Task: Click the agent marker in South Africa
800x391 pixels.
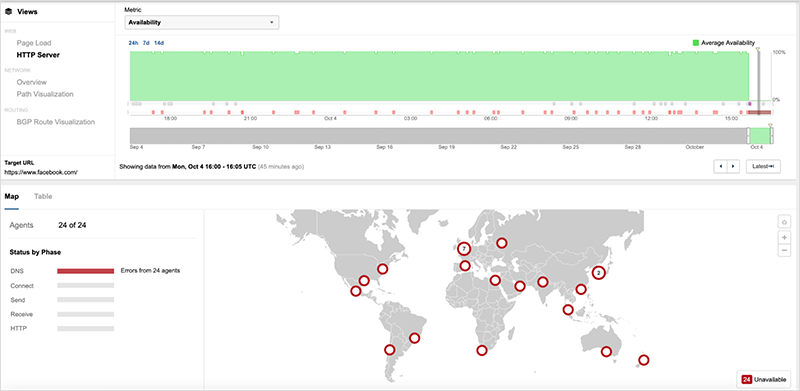Action: click(482, 350)
